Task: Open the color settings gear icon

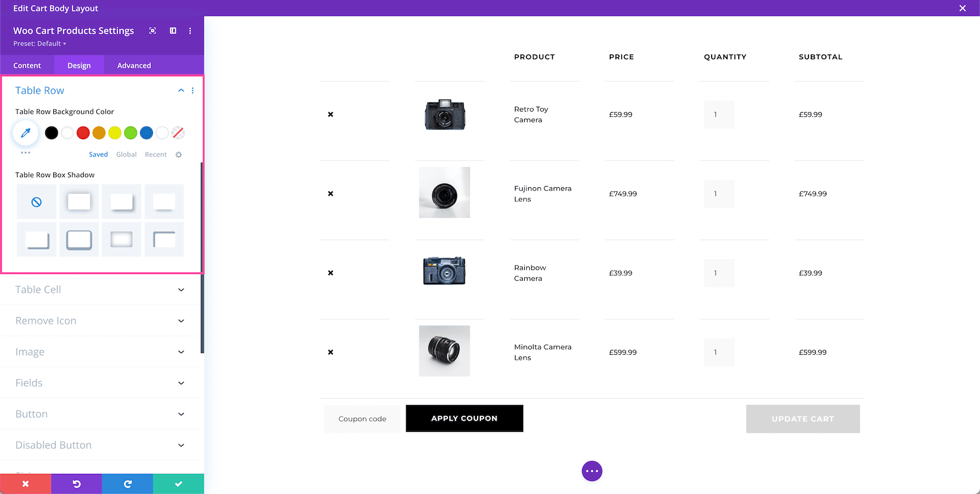Action: 179,155
